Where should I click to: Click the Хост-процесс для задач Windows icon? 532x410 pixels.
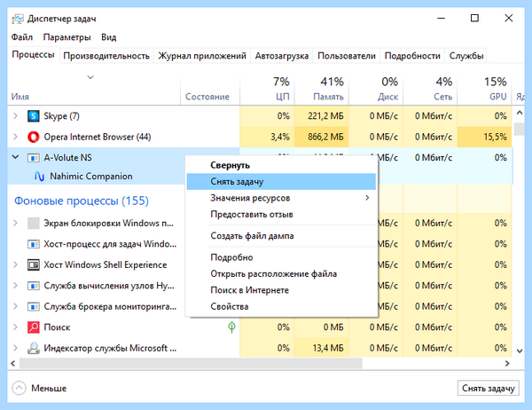pos(34,244)
